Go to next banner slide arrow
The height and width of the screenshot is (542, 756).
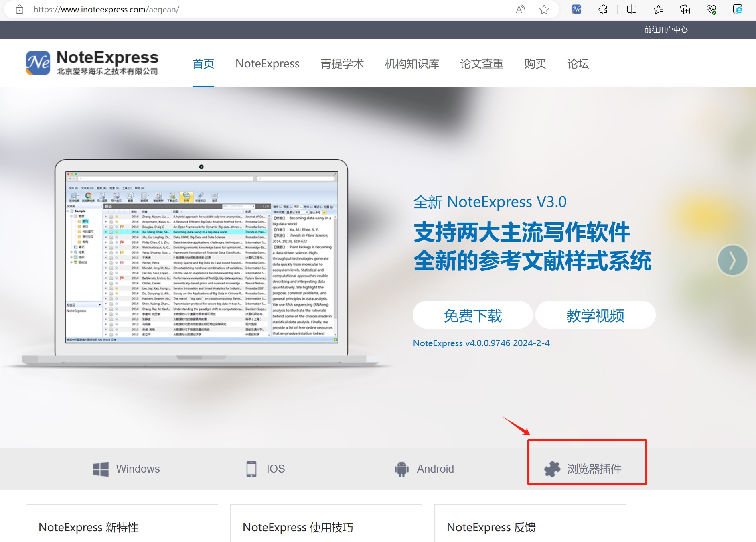732,260
